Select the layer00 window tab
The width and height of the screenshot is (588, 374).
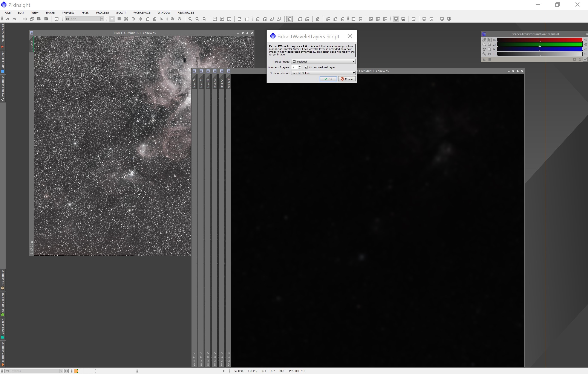coord(194,83)
